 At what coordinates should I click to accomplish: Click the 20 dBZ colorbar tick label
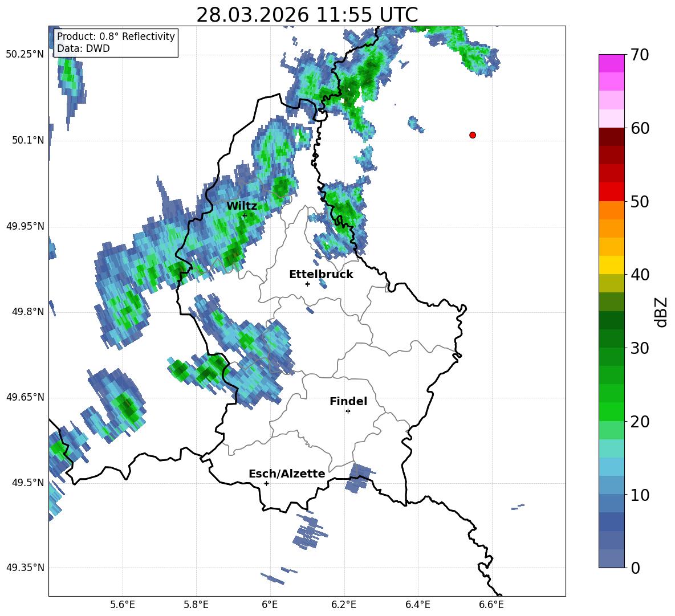(x=640, y=422)
